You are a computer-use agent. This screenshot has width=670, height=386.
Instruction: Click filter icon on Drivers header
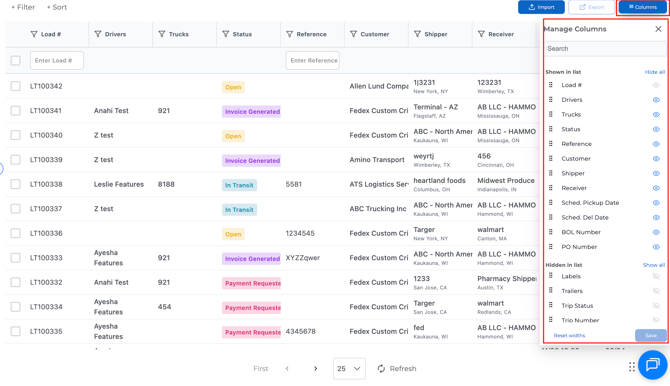tap(98, 34)
